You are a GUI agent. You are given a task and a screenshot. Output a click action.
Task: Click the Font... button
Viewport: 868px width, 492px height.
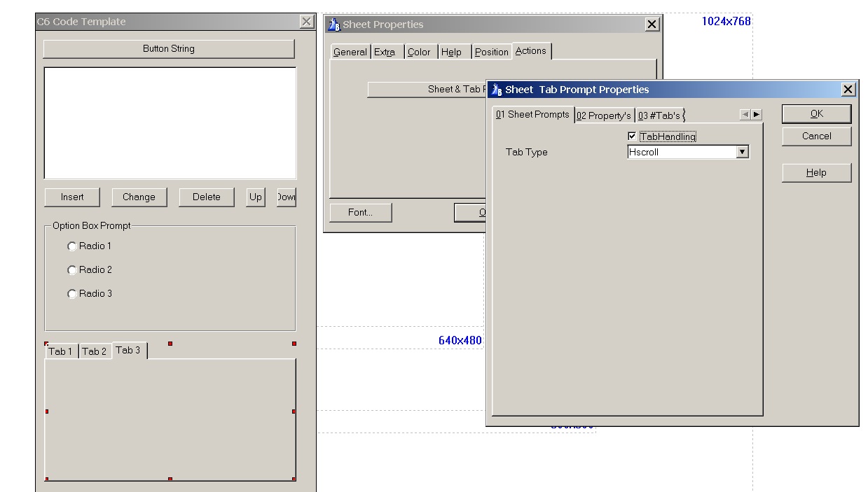point(360,213)
